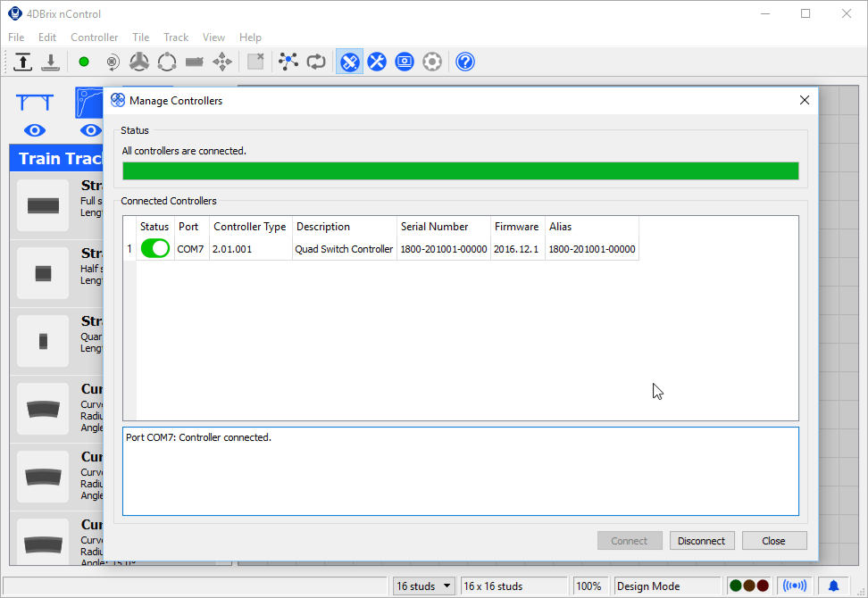Click the controller log message text box
868x598 pixels.
tap(461, 471)
